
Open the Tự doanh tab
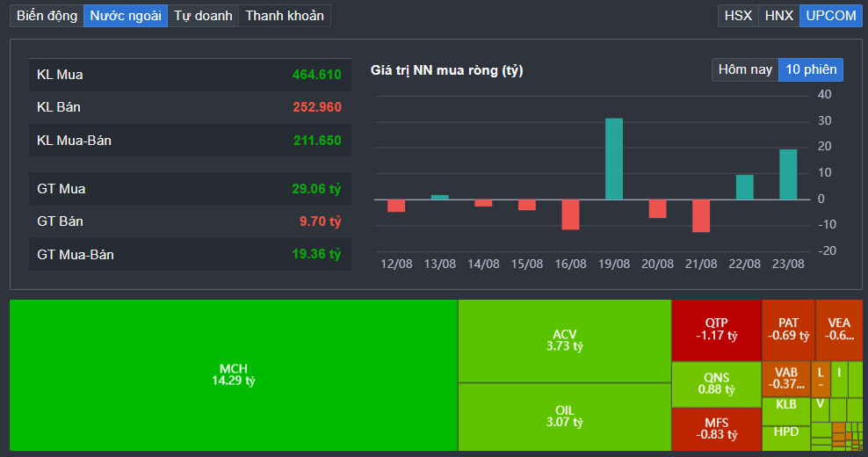tap(203, 16)
